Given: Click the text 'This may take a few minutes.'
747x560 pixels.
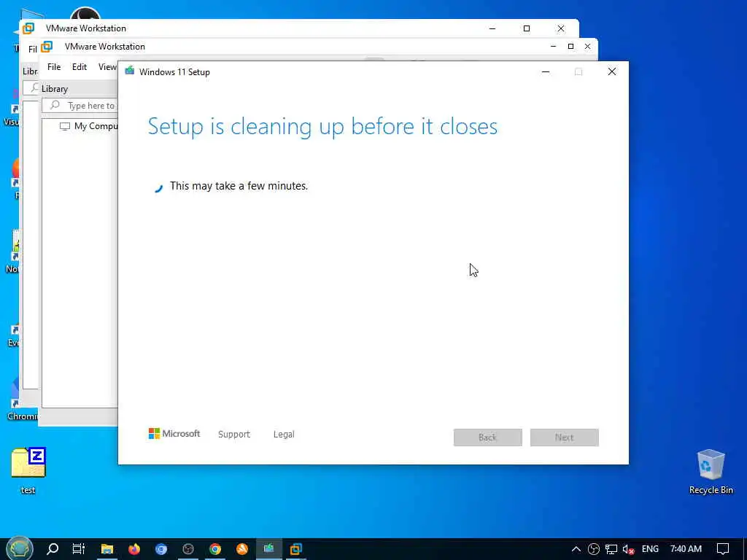Looking at the screenshot, I should tap(239, 186).
